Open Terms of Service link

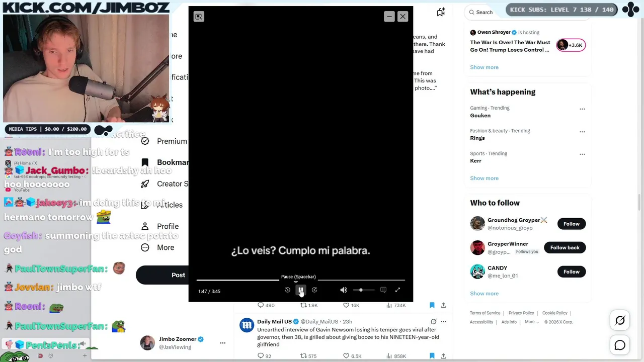point(485,313)
